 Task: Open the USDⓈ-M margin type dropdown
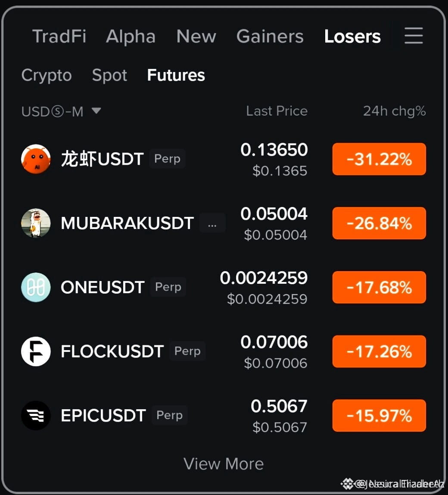coord(61,111)
